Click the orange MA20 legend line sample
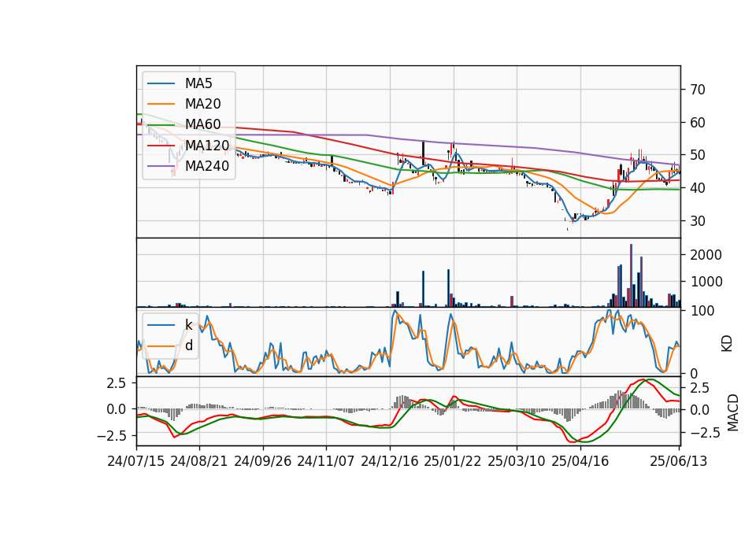The image size is (756, 543). click(x=161, y=104)
